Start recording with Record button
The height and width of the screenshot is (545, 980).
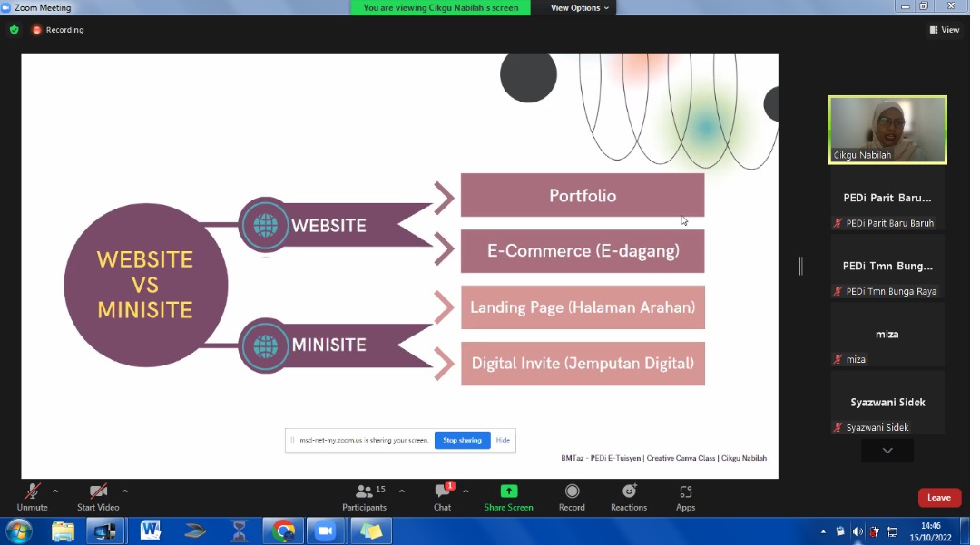pos(572,496)
